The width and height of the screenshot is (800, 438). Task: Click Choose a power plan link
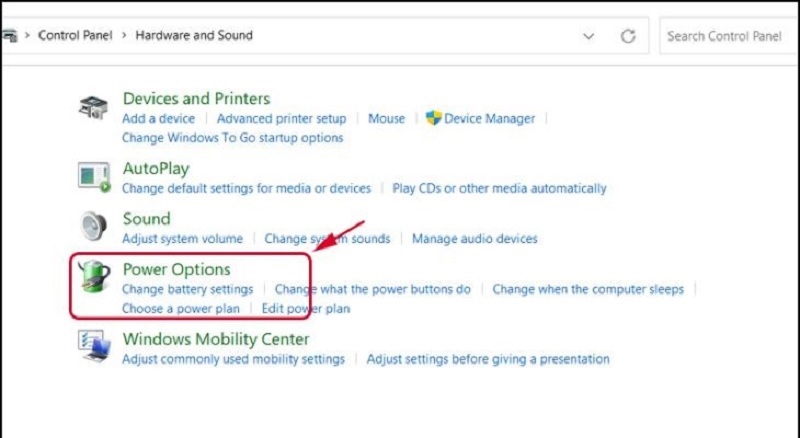pyautogui.click(x=180, y=309)
